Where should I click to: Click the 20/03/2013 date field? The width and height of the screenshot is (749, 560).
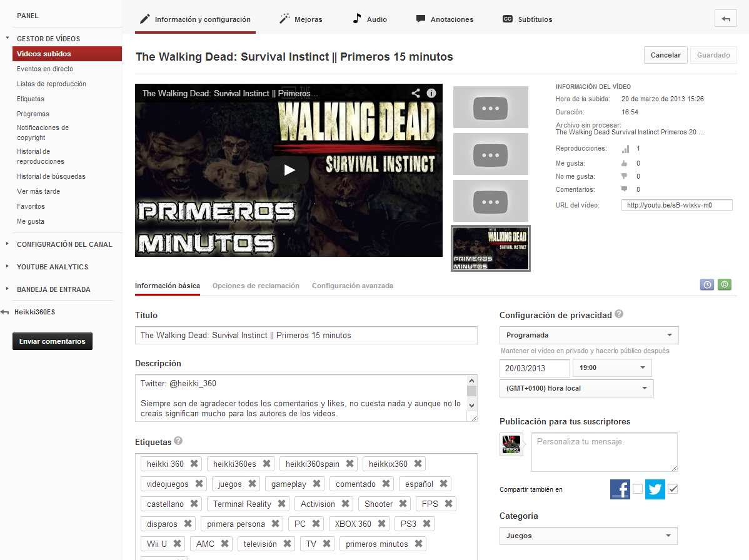pyautogui.click(x=535, y=368)
